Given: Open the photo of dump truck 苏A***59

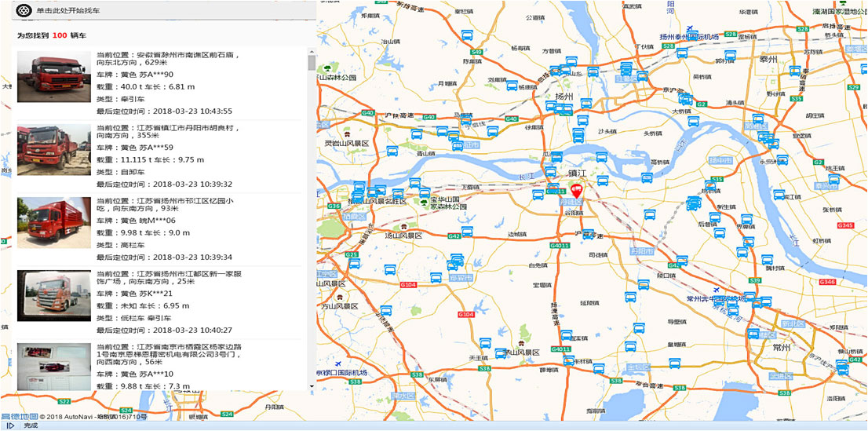Looking at the screenshot, I should (54, 149).
